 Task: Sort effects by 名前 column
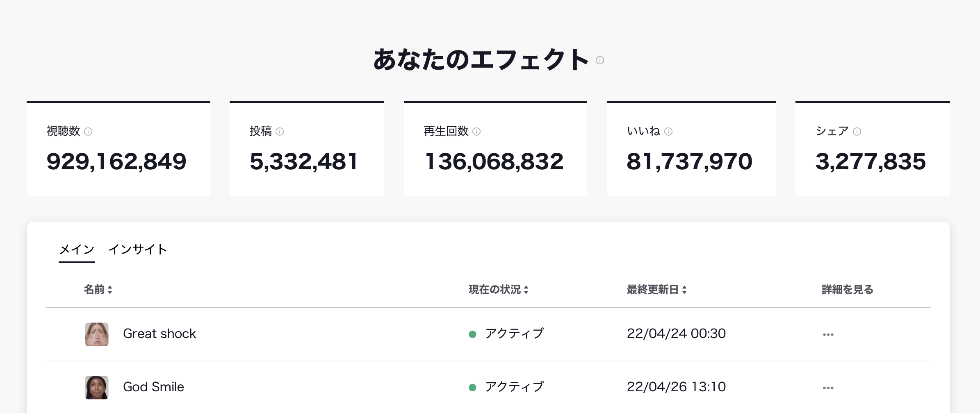pos(98,290)
